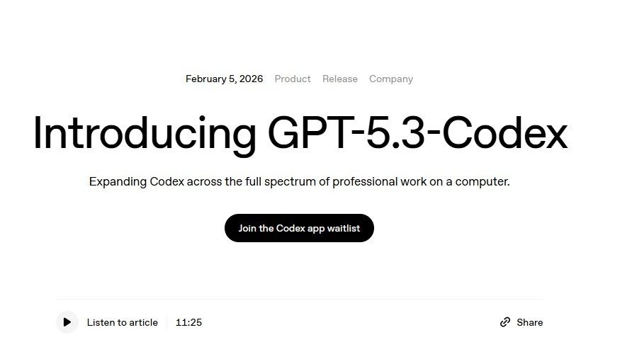
Task: Click the 11:25 audio duration
Action: point(188,322)
